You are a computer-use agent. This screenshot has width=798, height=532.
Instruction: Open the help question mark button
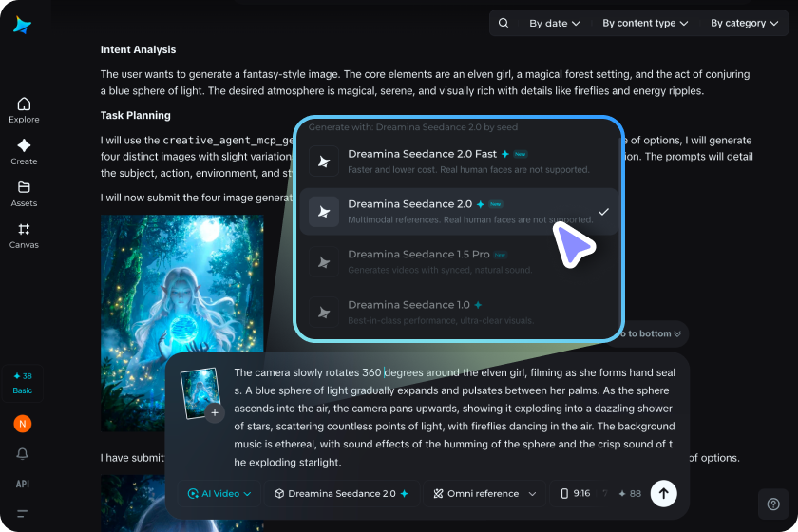773,504
